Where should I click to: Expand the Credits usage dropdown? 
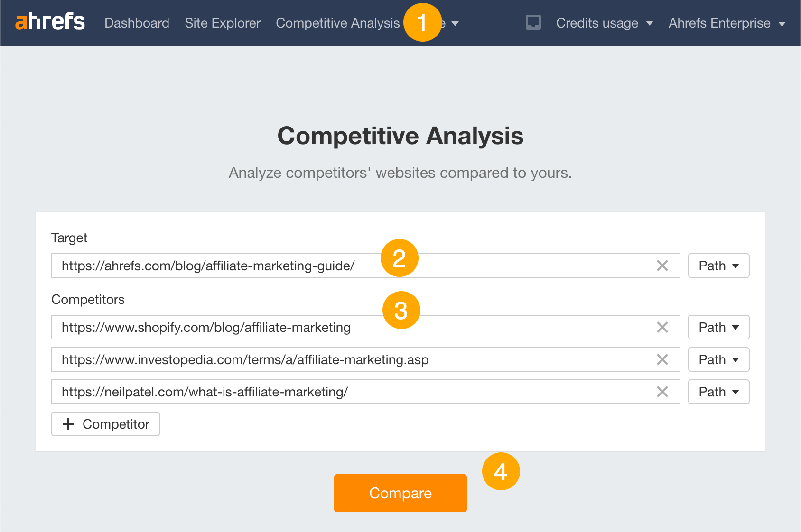click(x=605, y=23)
